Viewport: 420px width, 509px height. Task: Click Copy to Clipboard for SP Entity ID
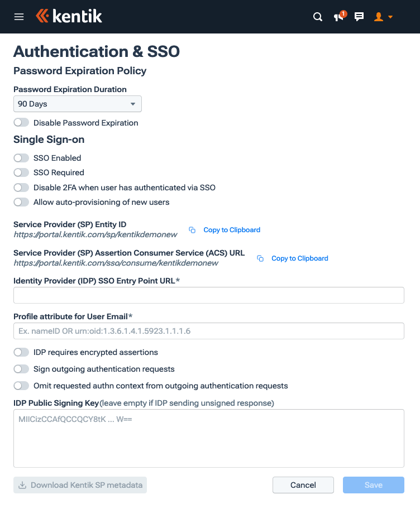tap(232, 229)
